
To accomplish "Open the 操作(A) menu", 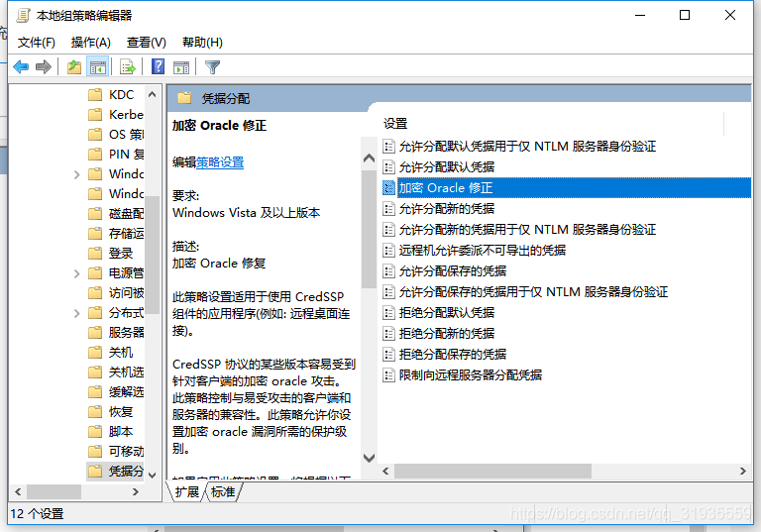I will pyautogui.click(x=91, y=43).
